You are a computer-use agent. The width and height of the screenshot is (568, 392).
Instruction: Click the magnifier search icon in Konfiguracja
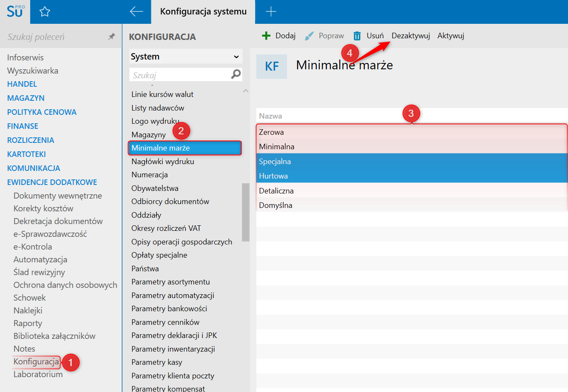(236, 75)
